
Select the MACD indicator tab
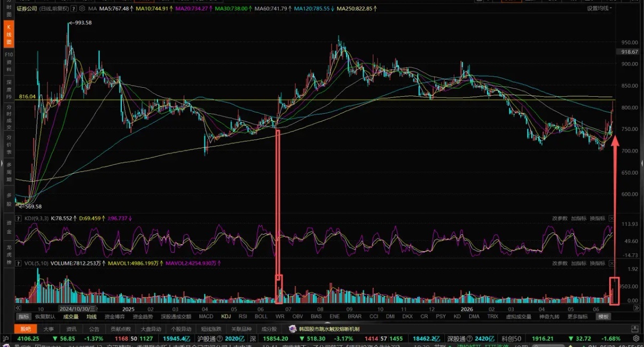(206, 317)
